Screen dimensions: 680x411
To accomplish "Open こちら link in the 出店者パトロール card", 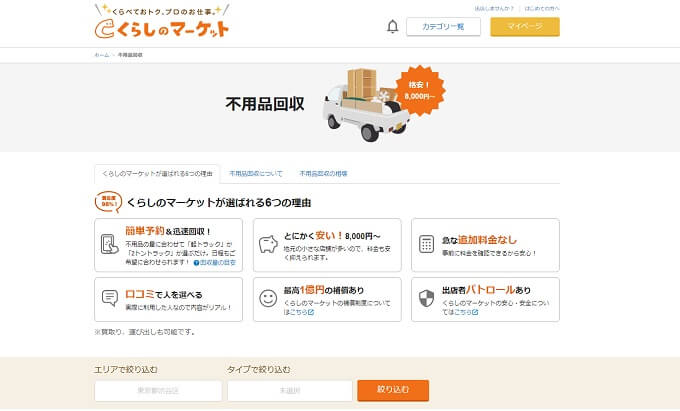I will point(465,312).
